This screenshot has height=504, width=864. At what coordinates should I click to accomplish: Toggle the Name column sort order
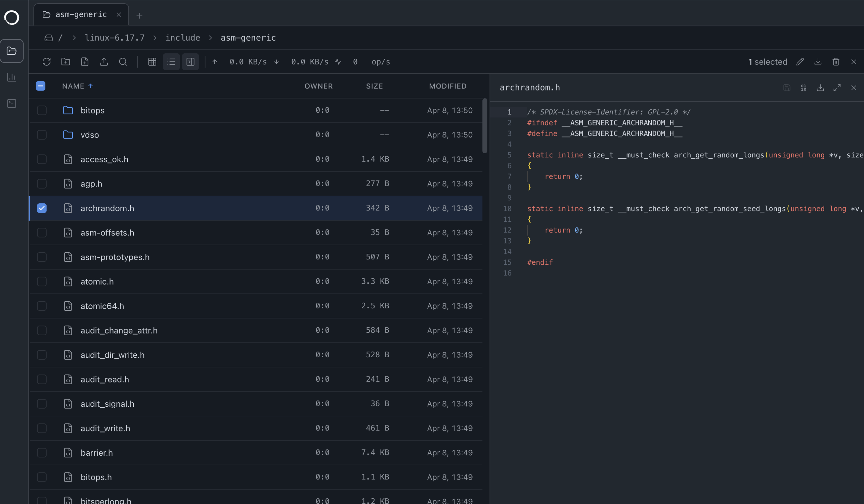[x=77, y=86]
